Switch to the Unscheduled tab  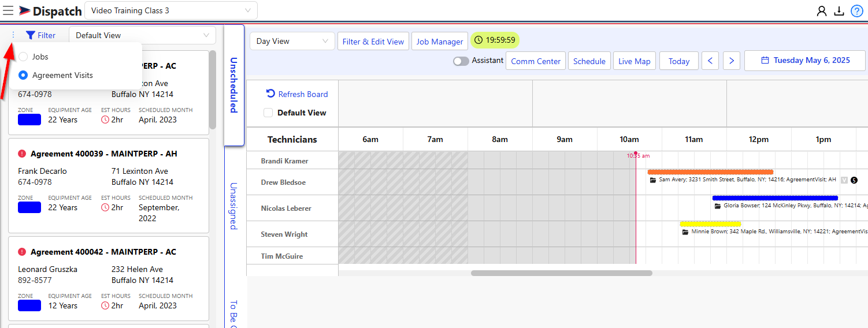point(233,85)
